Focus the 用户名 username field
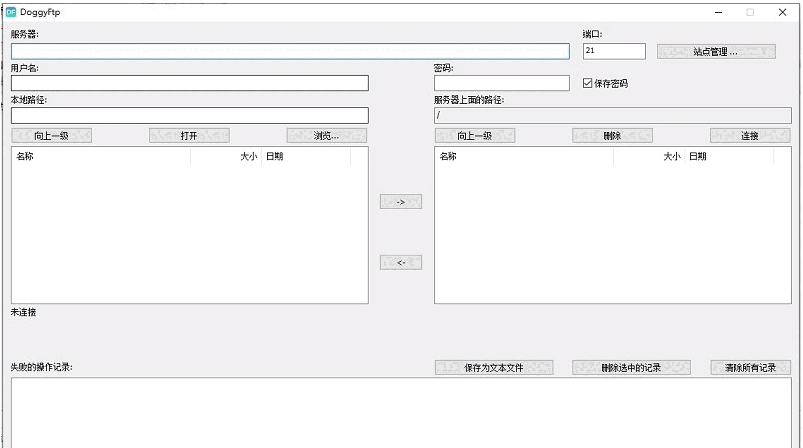803x448 pixels. coord(189,83)
